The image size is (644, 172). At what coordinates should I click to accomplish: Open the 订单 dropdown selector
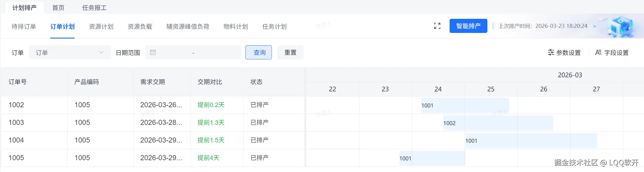point(70,53)
